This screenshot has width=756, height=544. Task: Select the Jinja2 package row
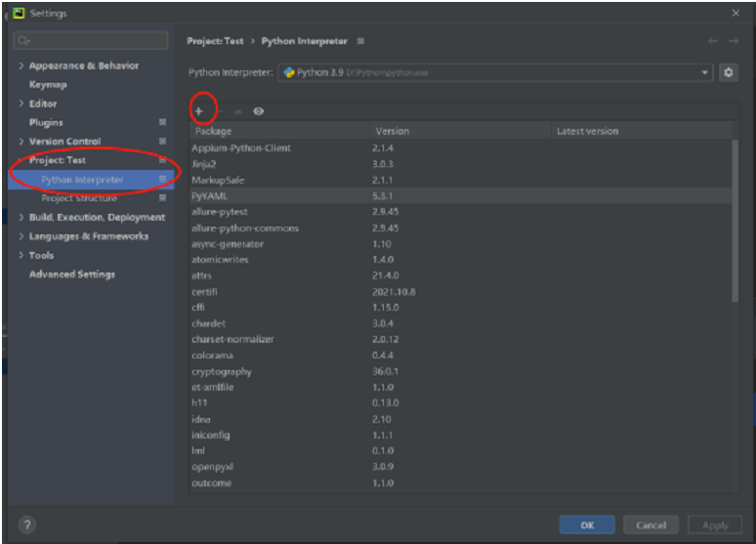point(460,164)
